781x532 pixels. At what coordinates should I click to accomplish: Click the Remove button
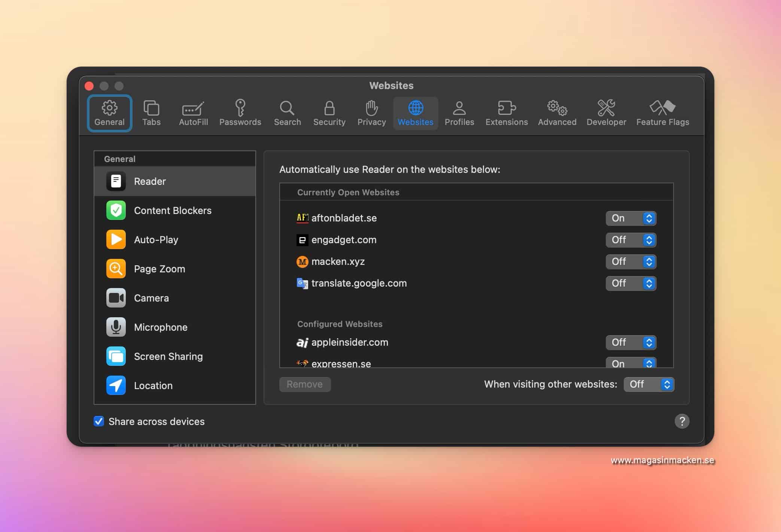pos(305,384)
